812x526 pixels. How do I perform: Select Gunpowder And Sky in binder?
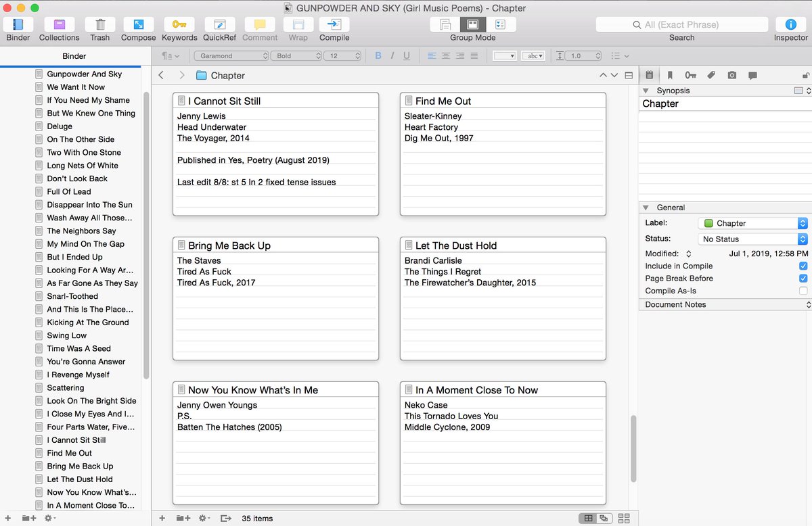pyautogui.click(x=85, y=74)
